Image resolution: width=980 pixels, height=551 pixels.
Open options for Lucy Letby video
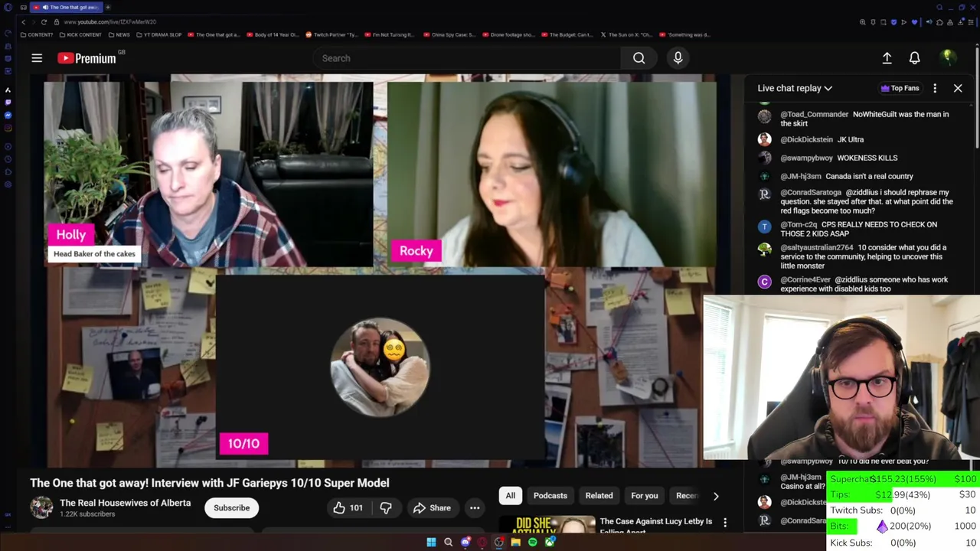click(x=725, y=523)
